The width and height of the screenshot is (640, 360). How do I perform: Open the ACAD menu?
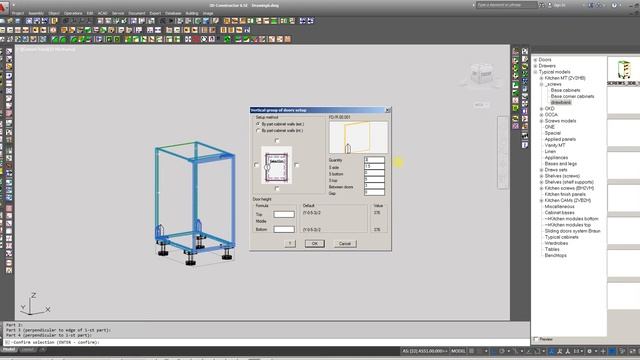(102, 13)
